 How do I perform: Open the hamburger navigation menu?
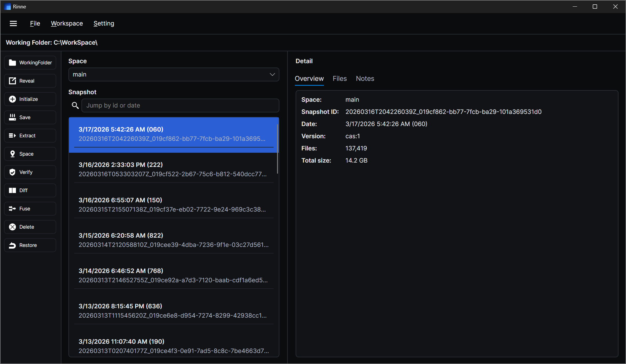pyautogui.click(x=13, y=23)
